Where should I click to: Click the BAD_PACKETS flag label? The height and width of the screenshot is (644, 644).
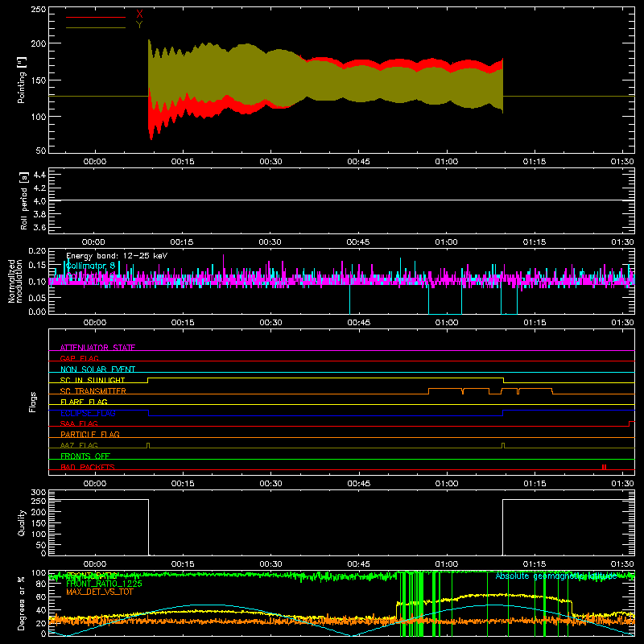point(88,467)
